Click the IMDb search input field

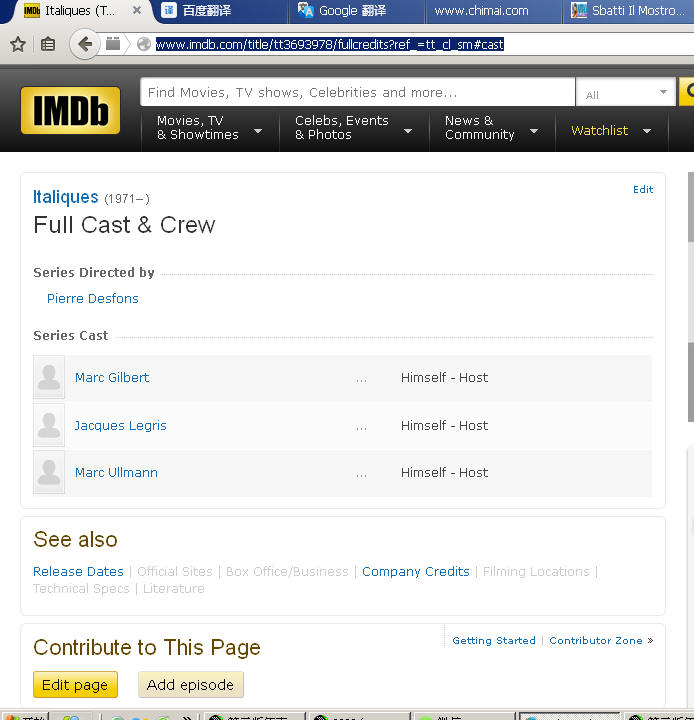click(357, 92)
